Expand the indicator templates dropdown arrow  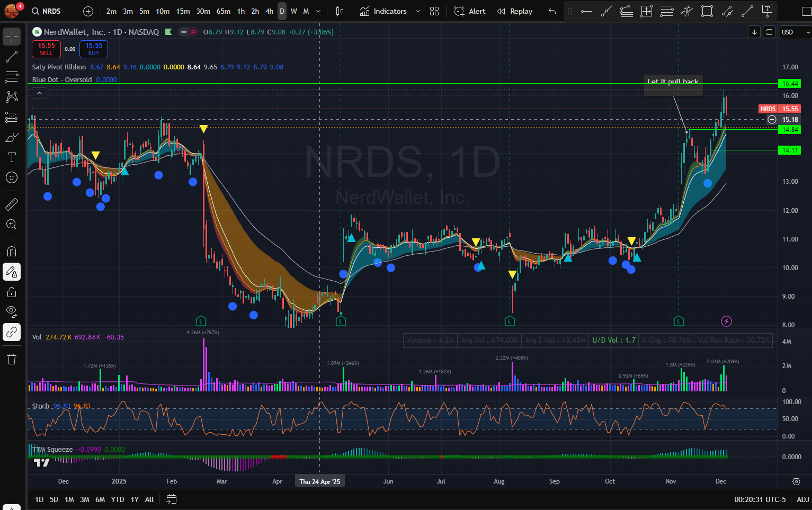tap(418, 11)
